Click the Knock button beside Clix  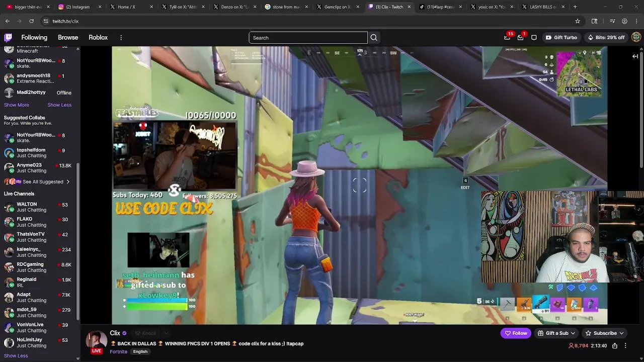point(146,333)
